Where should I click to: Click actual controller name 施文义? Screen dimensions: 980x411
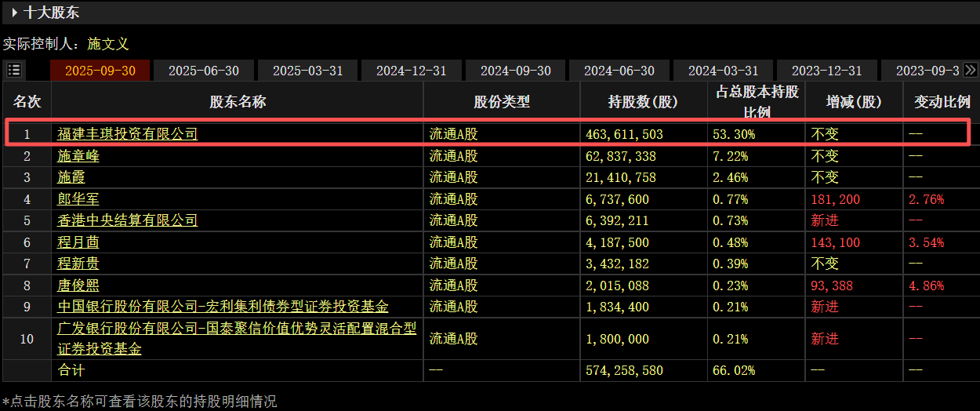[x=107, y=44]
